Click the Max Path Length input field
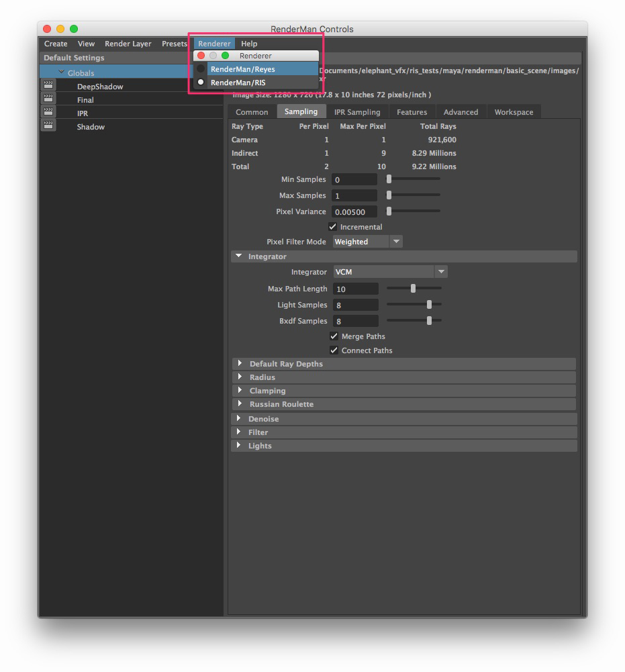The height and width of the screenshot is (672, 625). pos(356,289)
